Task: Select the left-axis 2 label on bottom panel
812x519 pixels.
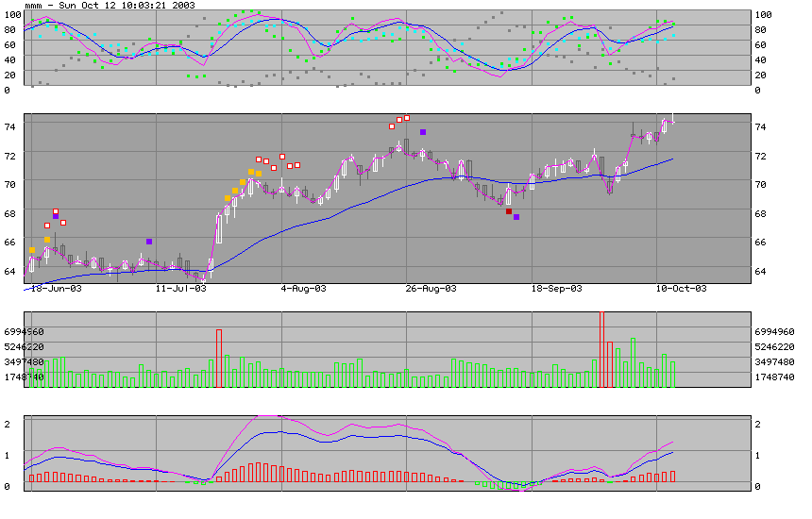Action: pyautogui.click(x=8, y=424)
